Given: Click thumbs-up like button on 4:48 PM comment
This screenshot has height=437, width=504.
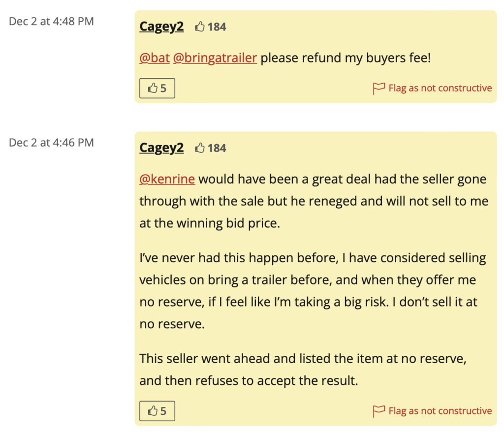Looking at the screenshot, I should [x=157, y=88].
